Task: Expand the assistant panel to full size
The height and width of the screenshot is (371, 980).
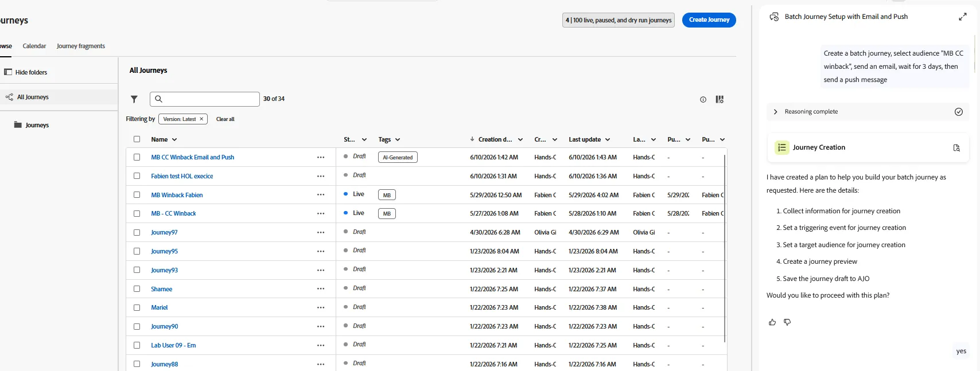Action: [963, 17]
